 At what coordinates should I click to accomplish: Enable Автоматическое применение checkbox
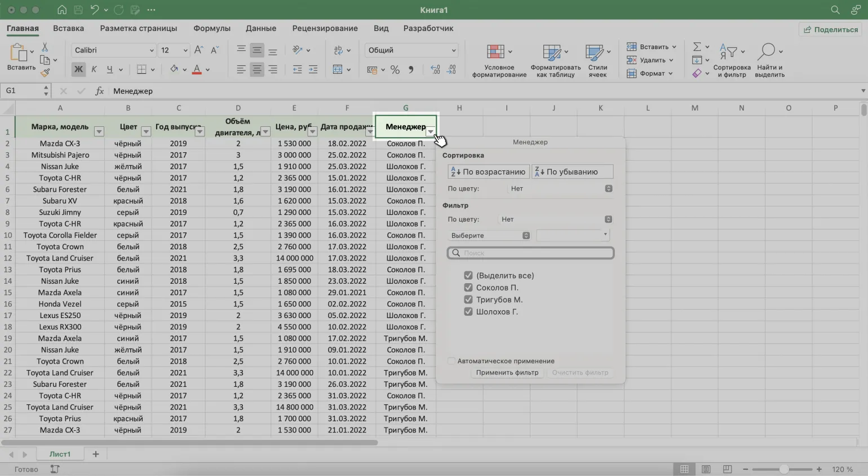tap(451, 361)
